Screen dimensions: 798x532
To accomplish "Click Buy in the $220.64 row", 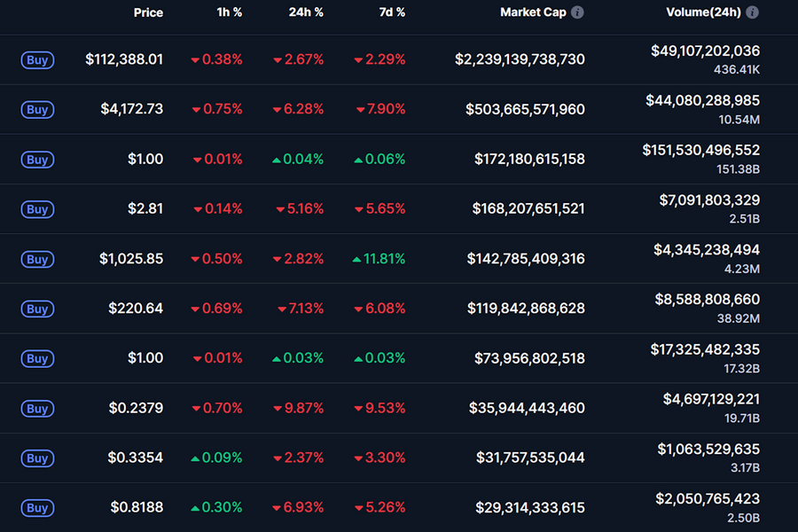I will click(37, 309).
